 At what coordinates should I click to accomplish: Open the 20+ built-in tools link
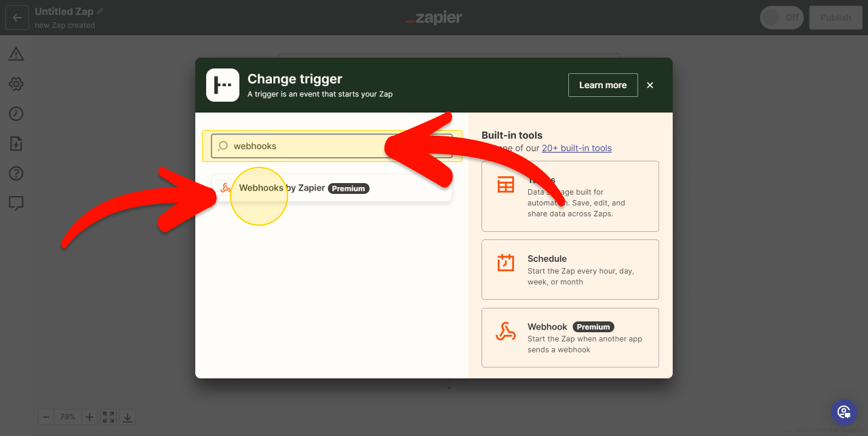576,148
